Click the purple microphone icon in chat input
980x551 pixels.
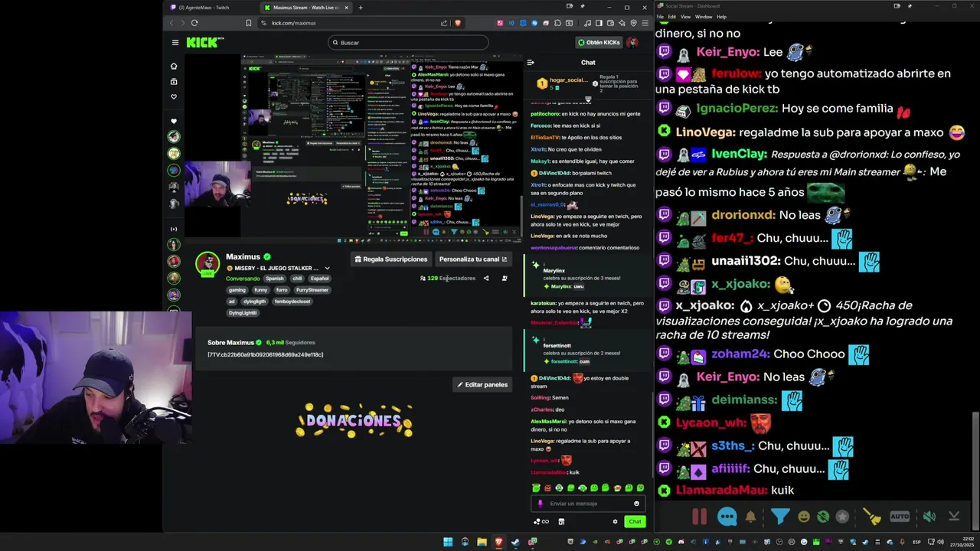541,504
